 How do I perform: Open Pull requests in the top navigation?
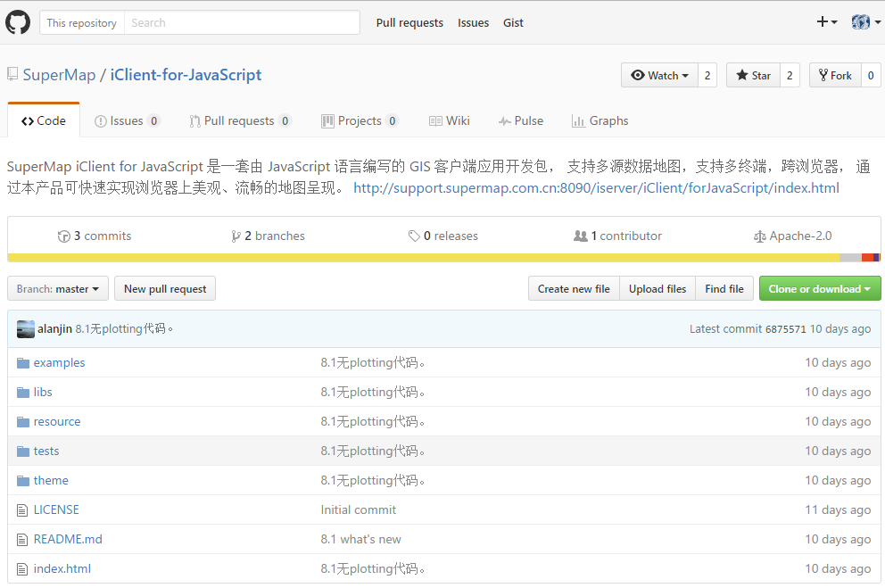pos(409,22)
